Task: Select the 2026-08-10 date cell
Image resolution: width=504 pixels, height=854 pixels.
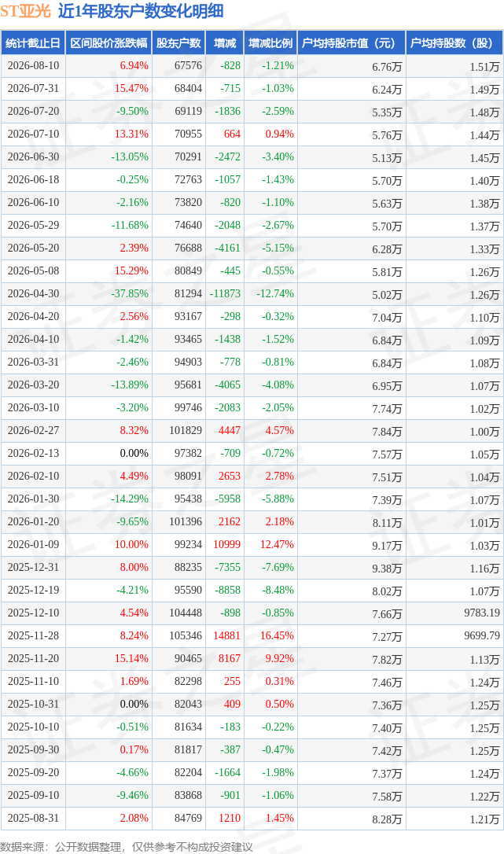Action: [x=33, y=66]
